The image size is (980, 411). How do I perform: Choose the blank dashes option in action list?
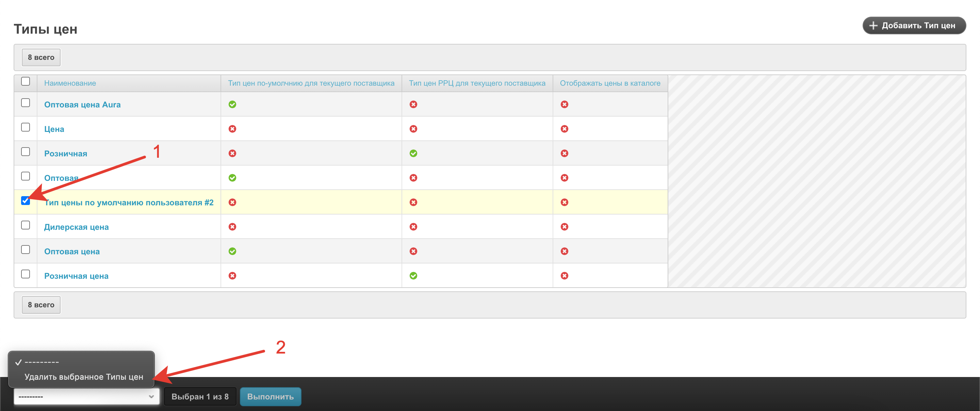pos(42,362)
